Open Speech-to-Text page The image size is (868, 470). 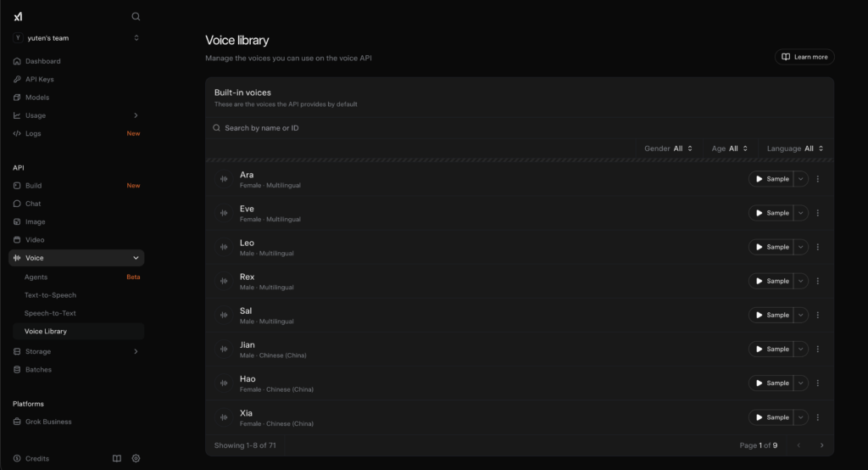(78, 313)
